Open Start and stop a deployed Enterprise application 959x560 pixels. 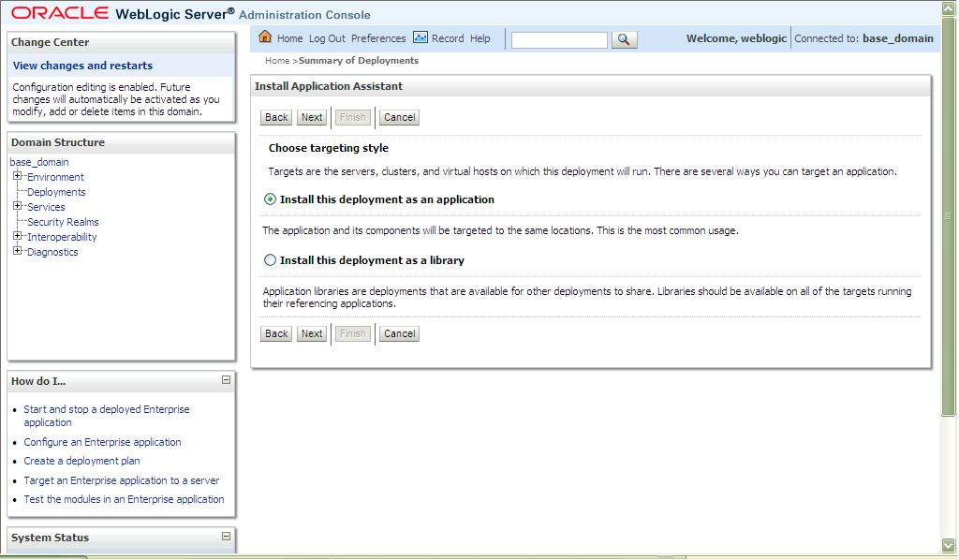click(x=107, y=416)
